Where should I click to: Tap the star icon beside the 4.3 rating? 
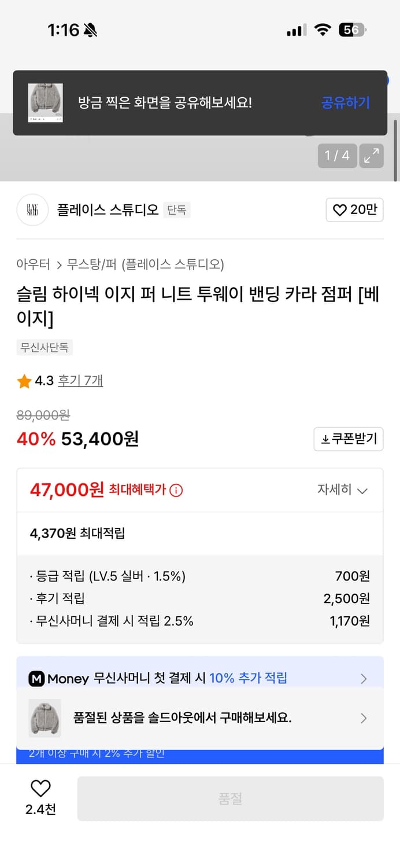click(24, 381)
